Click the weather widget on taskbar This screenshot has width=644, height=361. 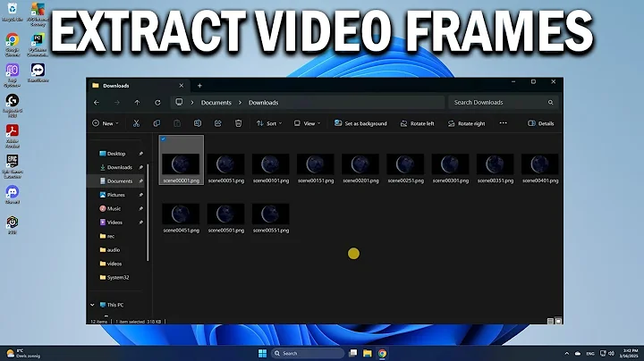pos(23,353)
